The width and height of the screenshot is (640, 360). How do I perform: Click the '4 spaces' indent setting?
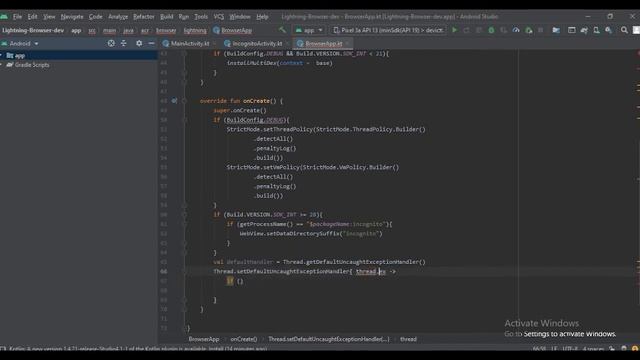tap(593, 349)
